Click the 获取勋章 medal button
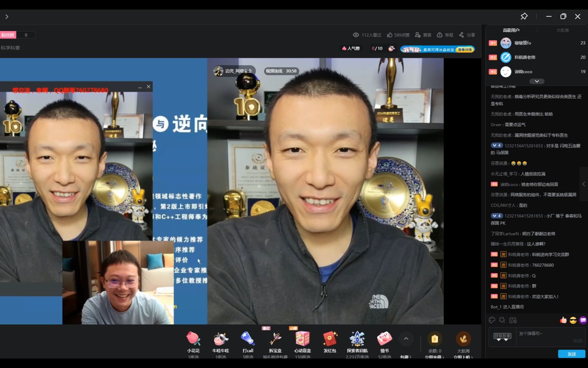 click(502, 337)
